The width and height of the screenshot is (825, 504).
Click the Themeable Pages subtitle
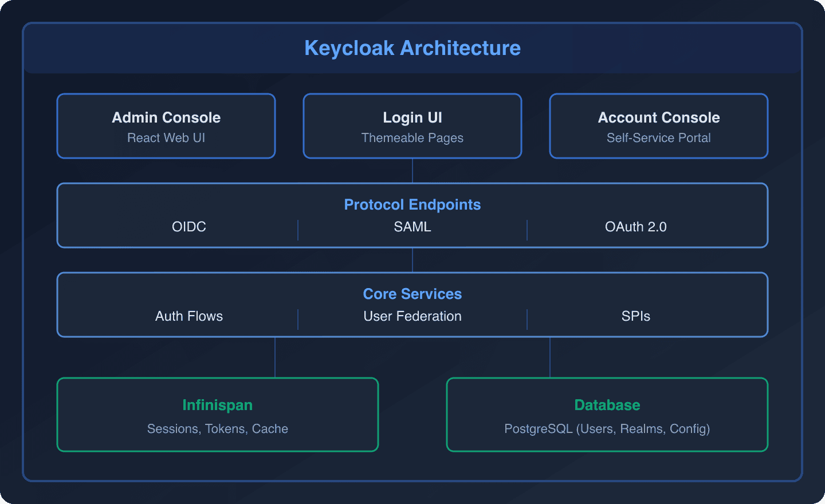click(412, 138)
